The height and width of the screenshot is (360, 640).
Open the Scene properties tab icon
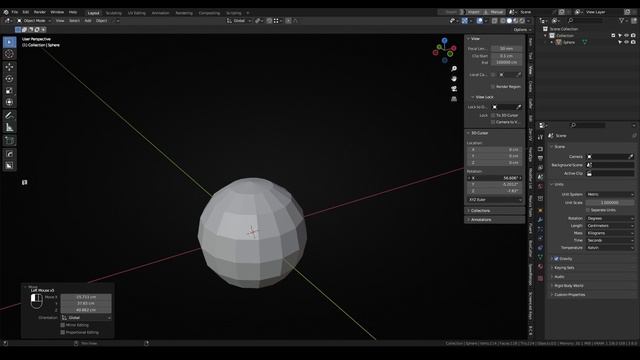coord(540,177)
